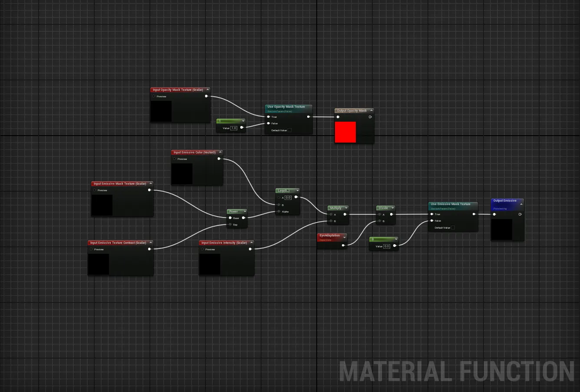Click True input pin on Use Emissive Mask Texture
This screenshot has height=392, width=580.
pos(432,214)
